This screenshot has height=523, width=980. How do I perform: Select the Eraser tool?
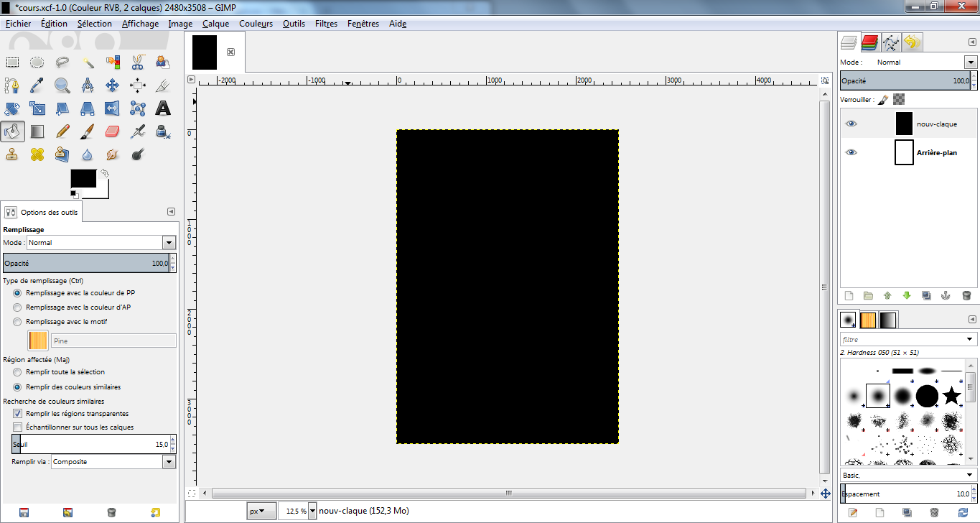click(x=113, y=131)
